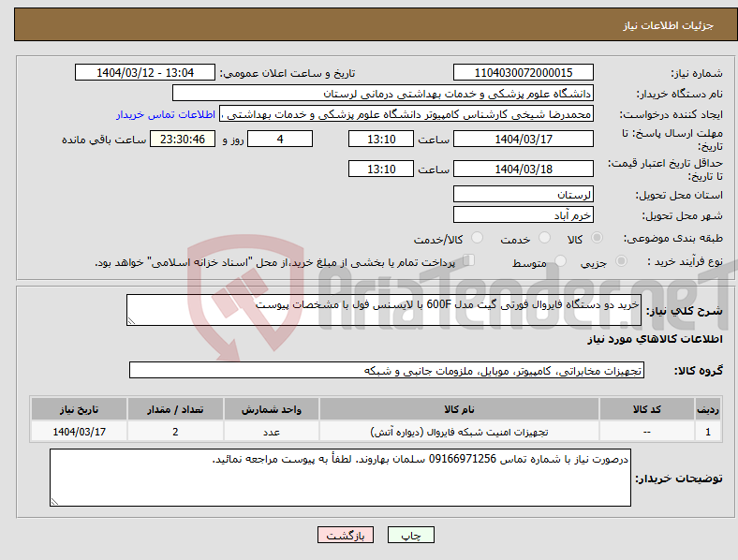
Task: Select the خدمت radio button
Action: coord(544,238)
